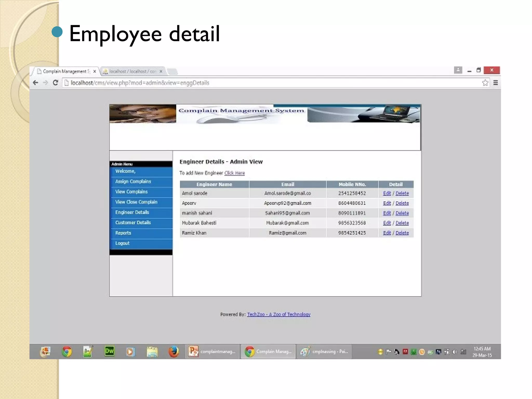
Task: Click the Mobile NNo. column header
Action: pyautogui.click(x=352, y=184)
